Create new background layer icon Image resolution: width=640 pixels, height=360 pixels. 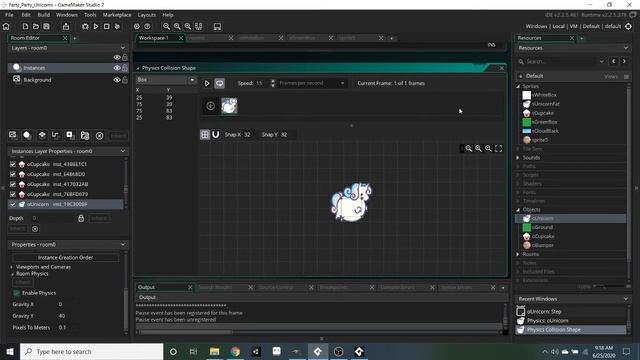click(x=13, y=135)
